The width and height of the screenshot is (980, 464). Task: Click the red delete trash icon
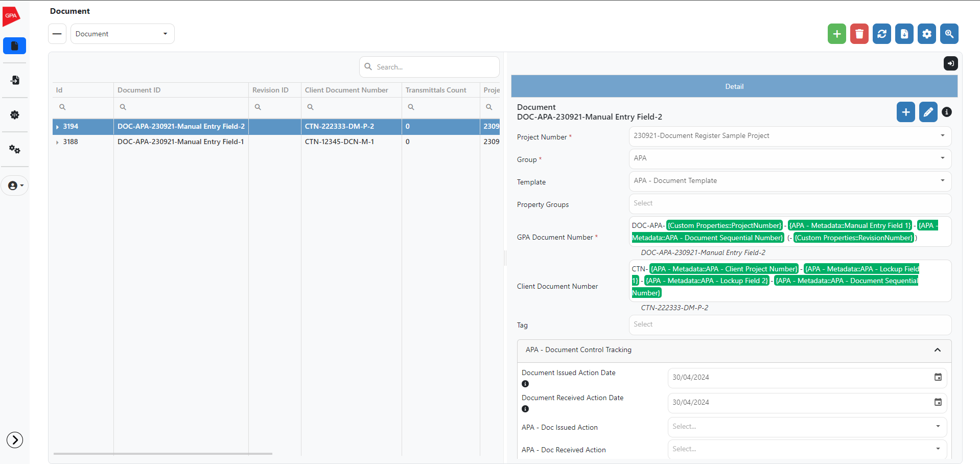pos(859,34)
